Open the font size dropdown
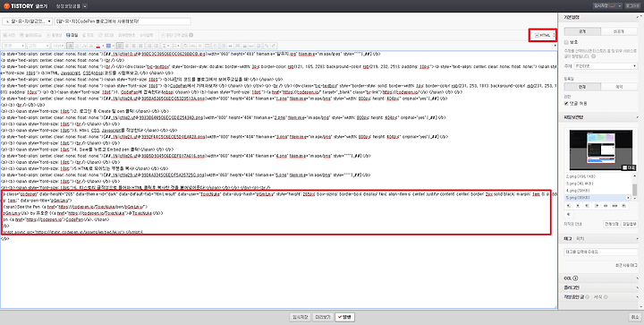 (58, 46)
